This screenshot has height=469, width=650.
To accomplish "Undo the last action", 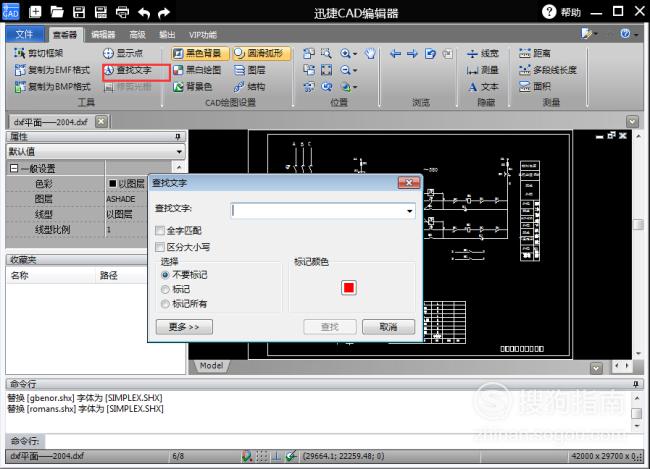I will tap(144, 13).
